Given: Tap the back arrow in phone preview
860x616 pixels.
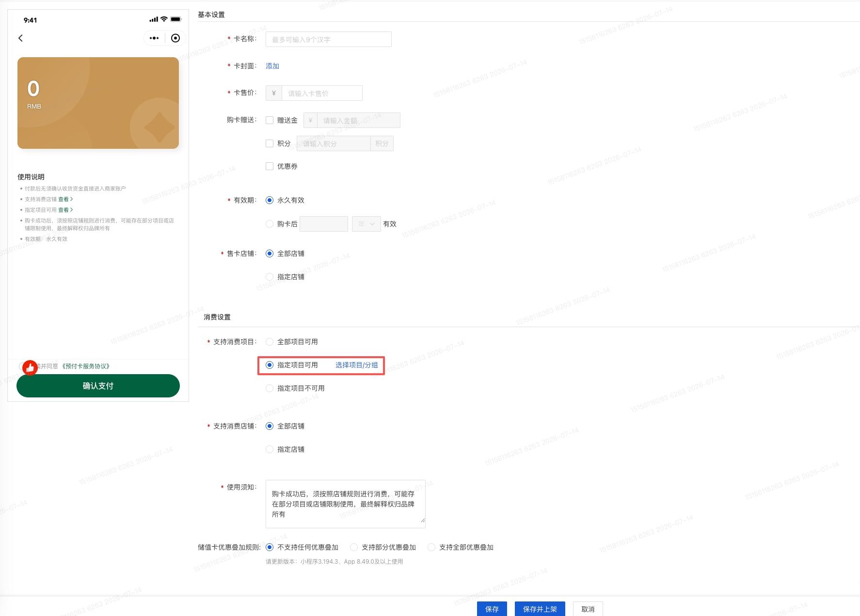Looking at the screenshot, I should (x=20, y=38).
